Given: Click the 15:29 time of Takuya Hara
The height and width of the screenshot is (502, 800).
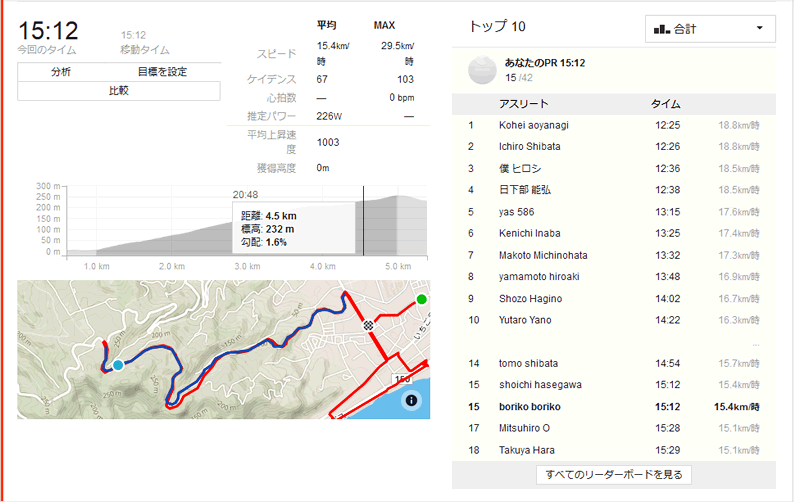Looking at the screenshot, I should 667,450.
